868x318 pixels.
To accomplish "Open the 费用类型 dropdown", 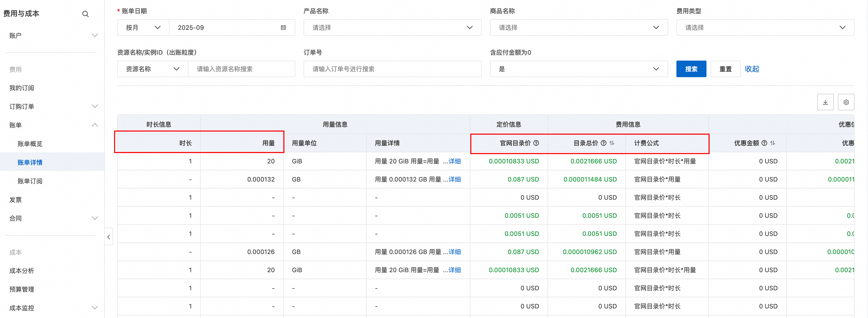I will click(765, 28).
